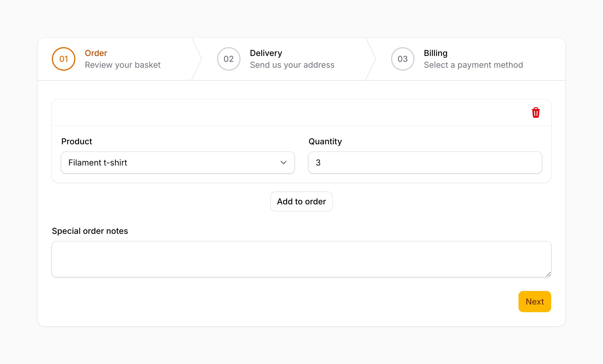Focus the Quantity input field
Screen dimensions: 603x364
(425, 163)
